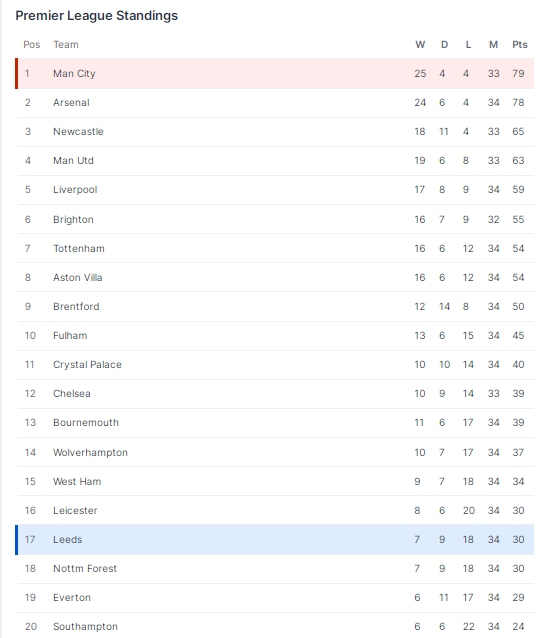
Task: Click the Pts column header
Action: coord(520,45)
